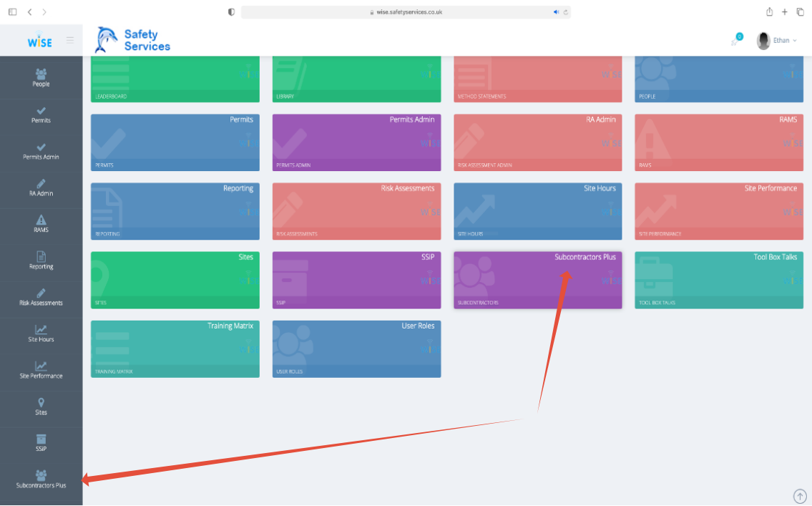Go back in browser history
The width and height of the screenshot is (812, 506).
tap(29, 12)
